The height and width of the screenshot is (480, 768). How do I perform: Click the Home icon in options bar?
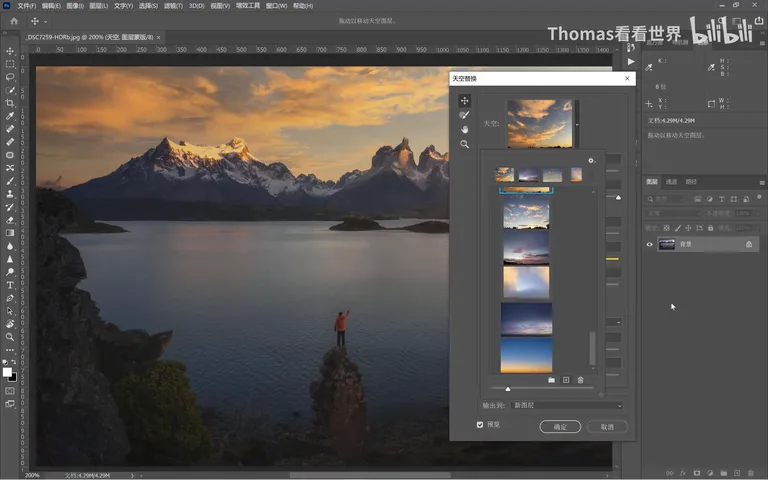(14, 21)
